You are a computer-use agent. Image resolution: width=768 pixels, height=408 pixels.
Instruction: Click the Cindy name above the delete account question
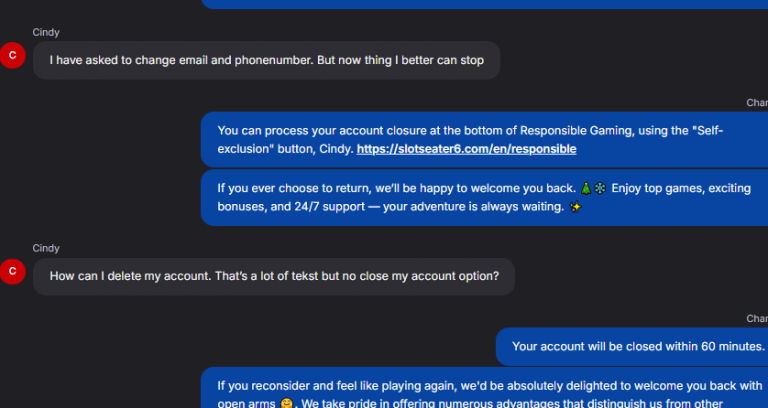pyautogui.click(x=46, y=248)
